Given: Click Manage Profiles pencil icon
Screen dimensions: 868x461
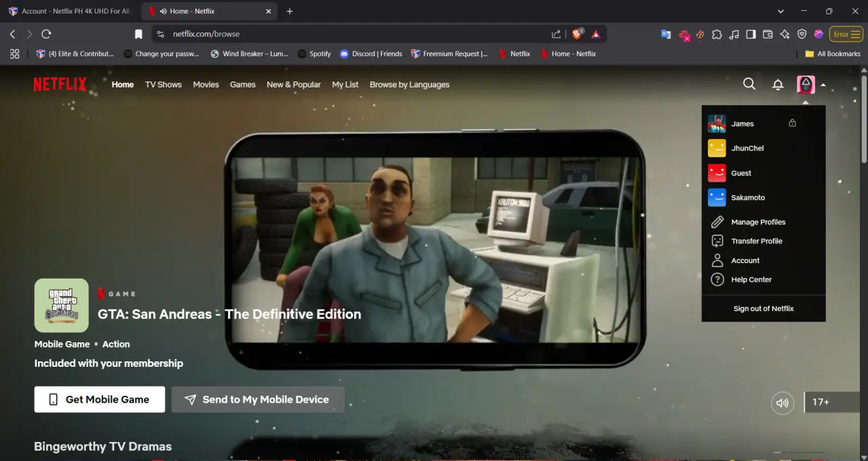Looking at the screenshot, I should (717, 222).
